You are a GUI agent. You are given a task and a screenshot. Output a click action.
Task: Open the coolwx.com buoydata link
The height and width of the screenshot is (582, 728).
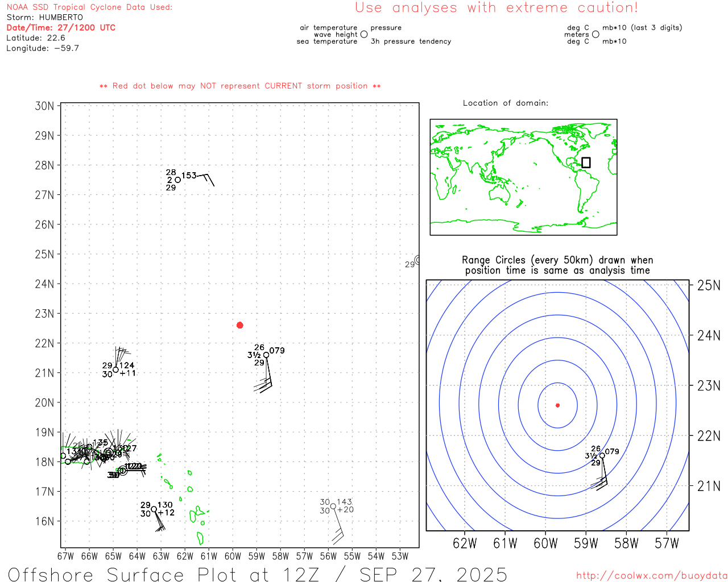(x=652, y=576)
